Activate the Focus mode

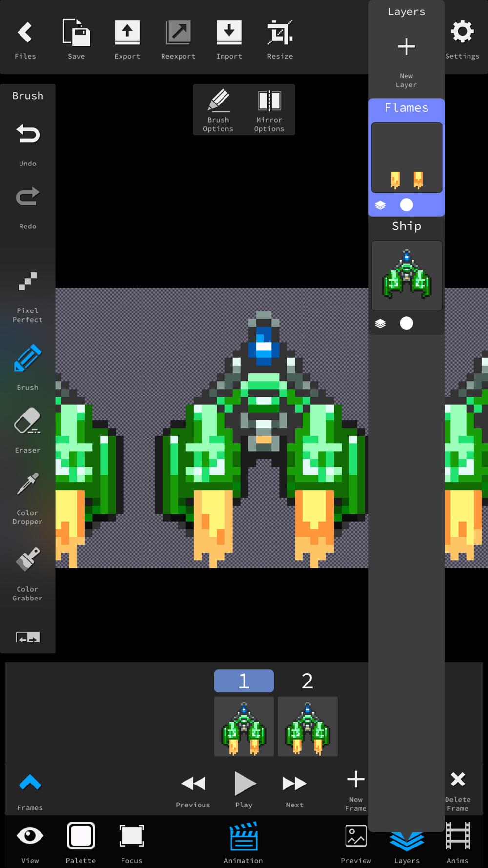point(132,843)
